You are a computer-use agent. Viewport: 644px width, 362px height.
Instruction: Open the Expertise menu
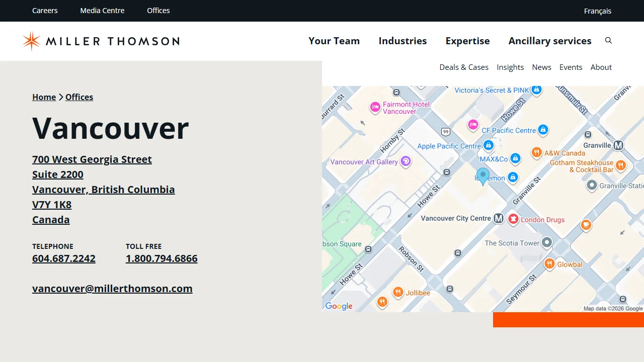tap(467, 41)
